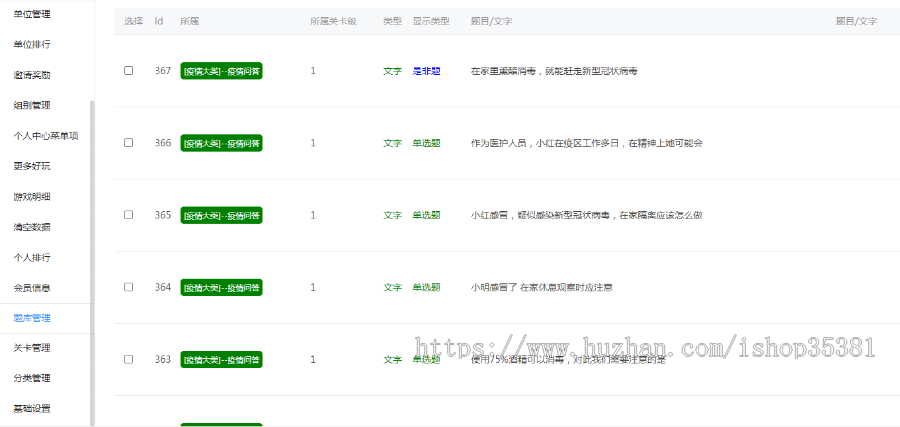Click level value 1 in row 363
Screen dimensions: 900x427
pos(313,359)
